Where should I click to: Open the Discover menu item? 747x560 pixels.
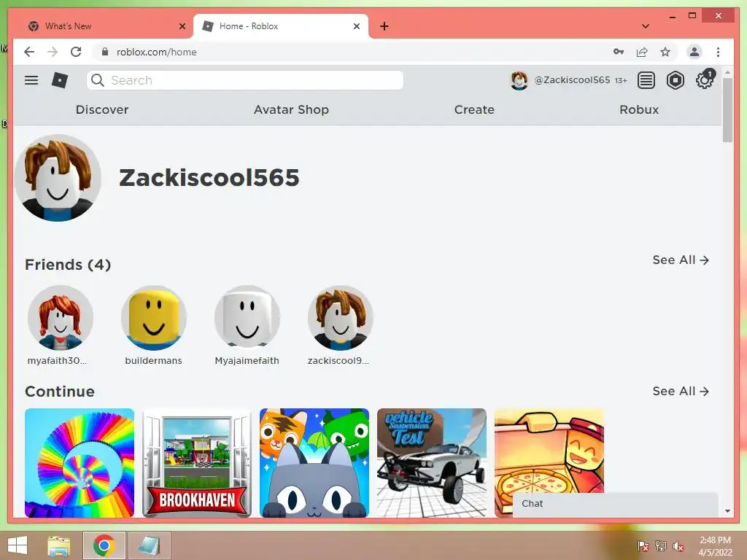click(x=102, y=109)
